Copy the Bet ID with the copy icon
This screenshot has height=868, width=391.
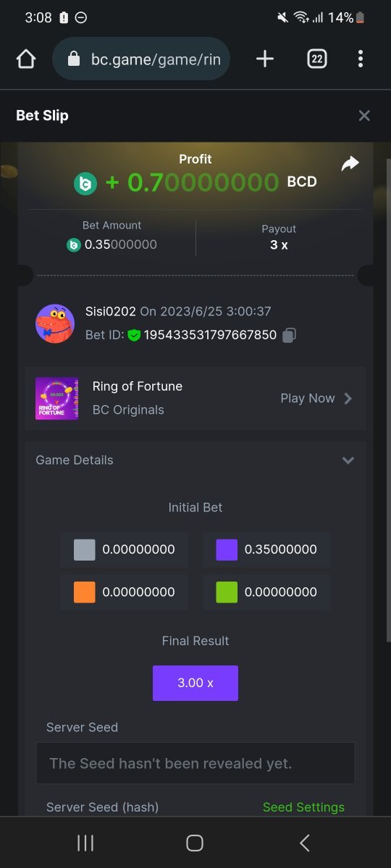(x=289, y=335)
